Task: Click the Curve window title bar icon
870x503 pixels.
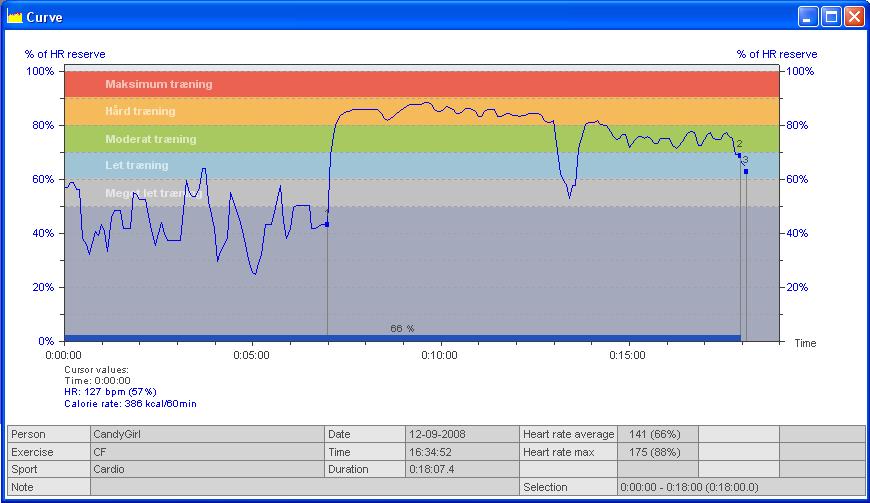Action: 14,17
